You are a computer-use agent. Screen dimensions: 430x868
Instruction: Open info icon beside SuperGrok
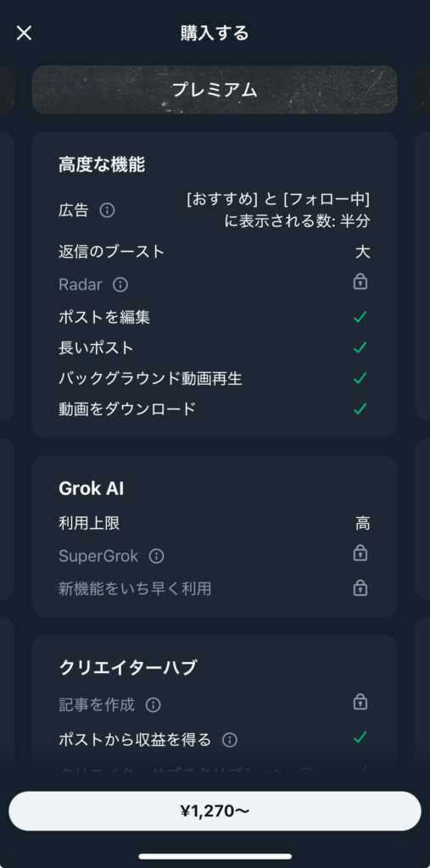(x=157, y=556)
